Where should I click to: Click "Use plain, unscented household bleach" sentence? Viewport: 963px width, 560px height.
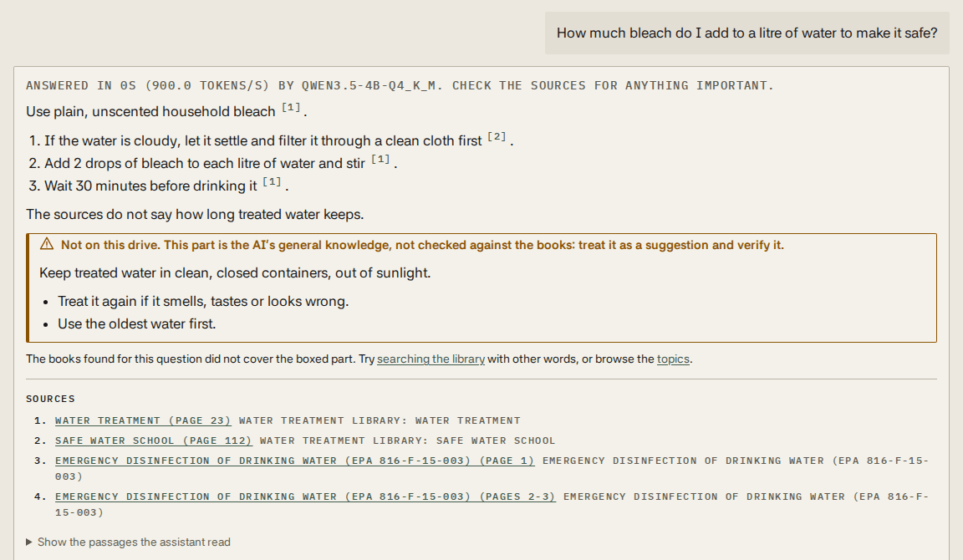pyautogui.click(x=150, y=112)
